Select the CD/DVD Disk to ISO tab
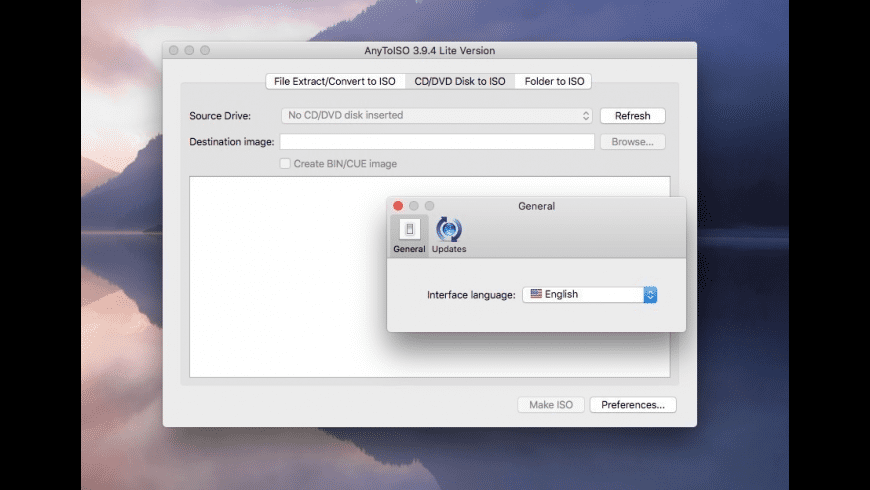The width and height of the screenshot is (870, 490). pos(460,81)
